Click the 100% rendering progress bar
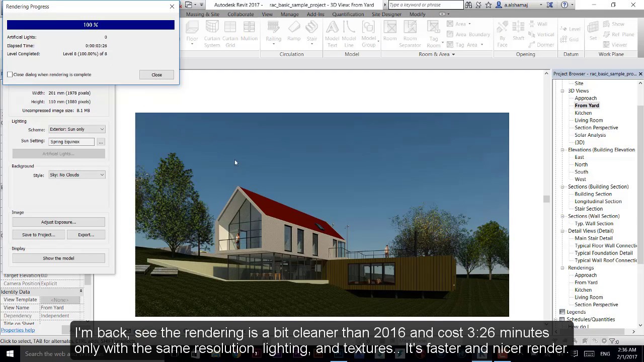This screenshot has width=644, height=362. tap(91, 25)
